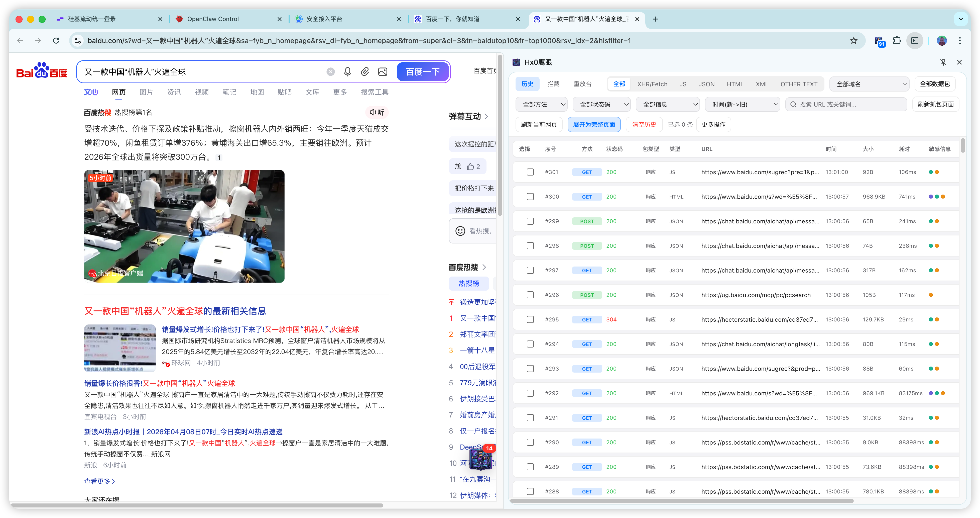980x518 pixels.
Task: Open the robot factory video thumbnail
Action: [184, 226]
